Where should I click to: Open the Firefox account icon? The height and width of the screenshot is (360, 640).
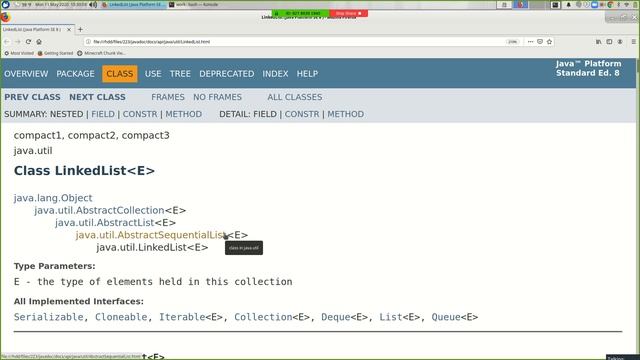point(620,42)
